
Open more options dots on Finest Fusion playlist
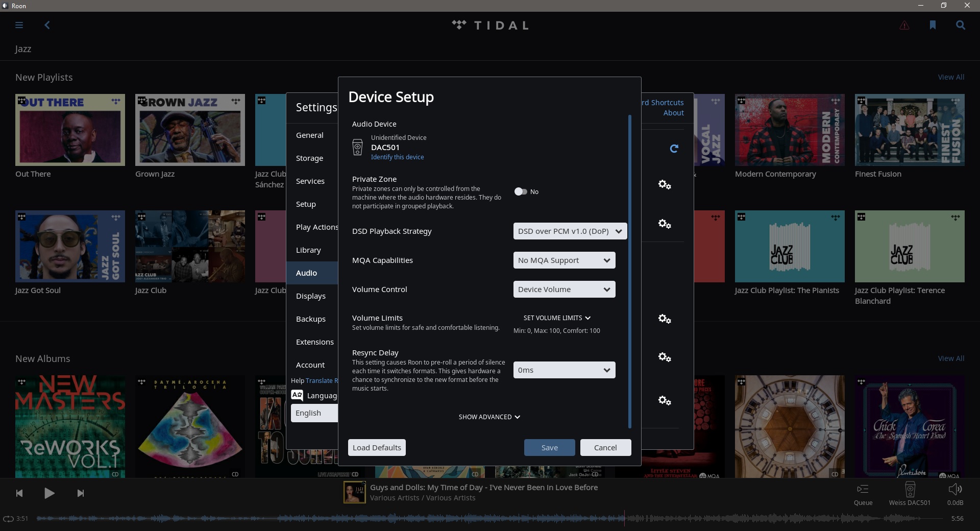click(955, 101)
